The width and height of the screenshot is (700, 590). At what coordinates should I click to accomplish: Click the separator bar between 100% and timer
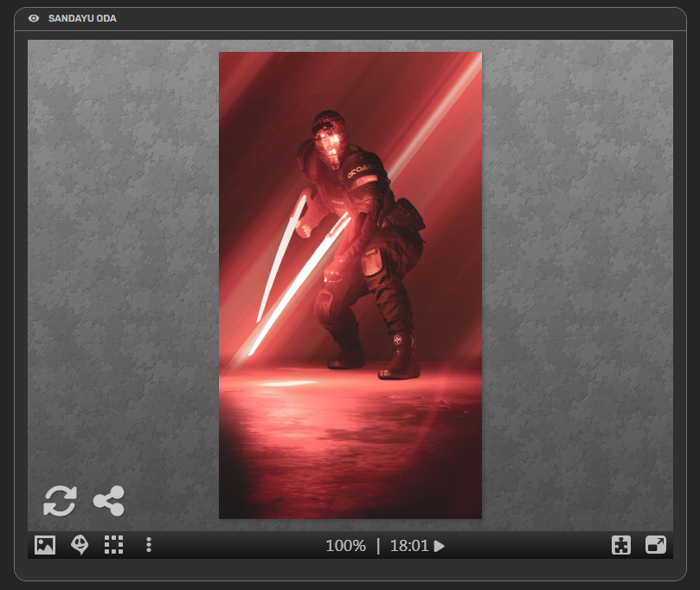click(378, 546)
